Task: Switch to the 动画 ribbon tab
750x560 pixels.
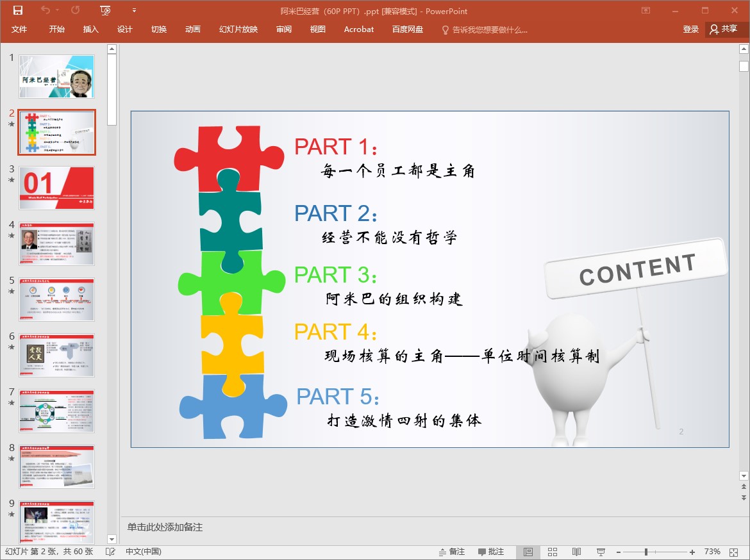Action: [x=192, y=29]
